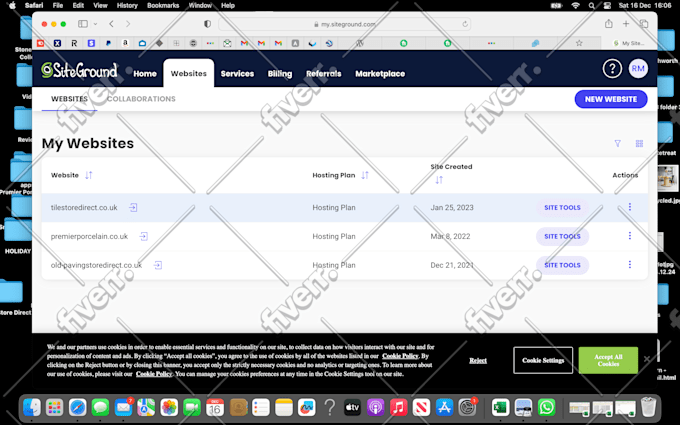Open Safari History menu
This screenshot has height=425, width=680.
(127, 6)
